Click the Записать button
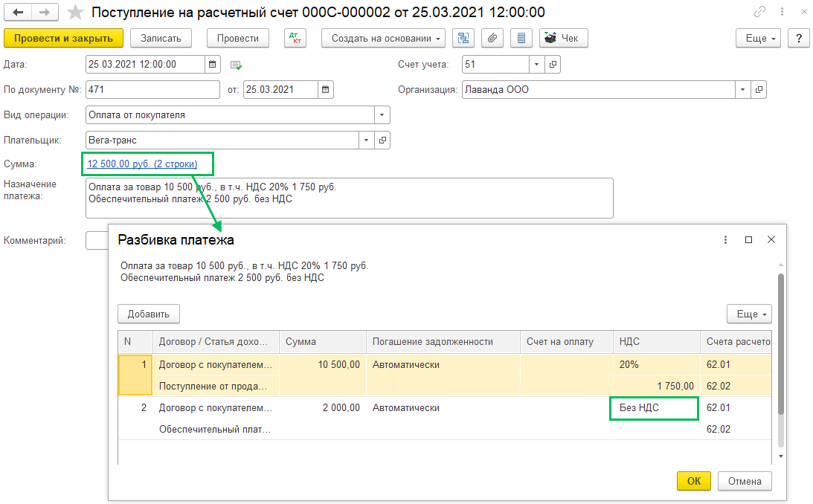Screen dimensions: 813x504 (x=161, y=39)
